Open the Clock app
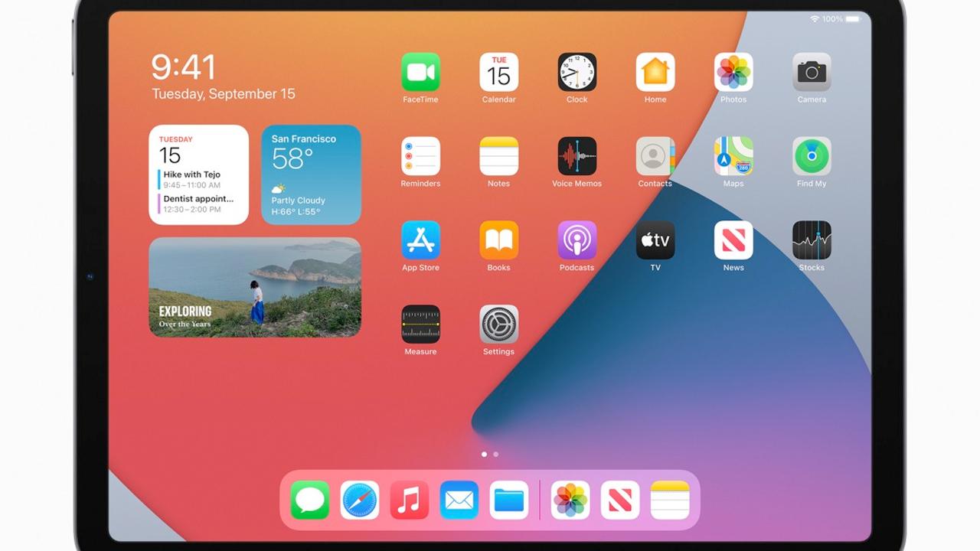The height and width of the screenshot is (551, 980). (x=577, y=72)
